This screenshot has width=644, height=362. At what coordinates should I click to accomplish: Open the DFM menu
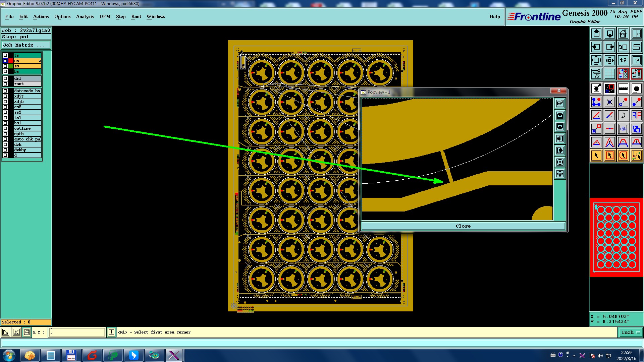105,16
